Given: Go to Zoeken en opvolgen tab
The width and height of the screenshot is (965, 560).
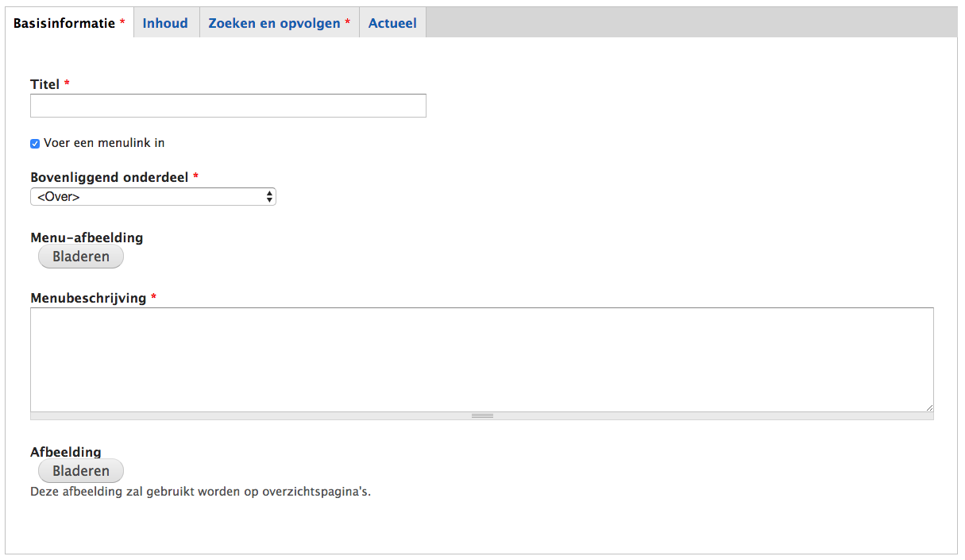Looking at the screenshot, I should tap(274, 24).
